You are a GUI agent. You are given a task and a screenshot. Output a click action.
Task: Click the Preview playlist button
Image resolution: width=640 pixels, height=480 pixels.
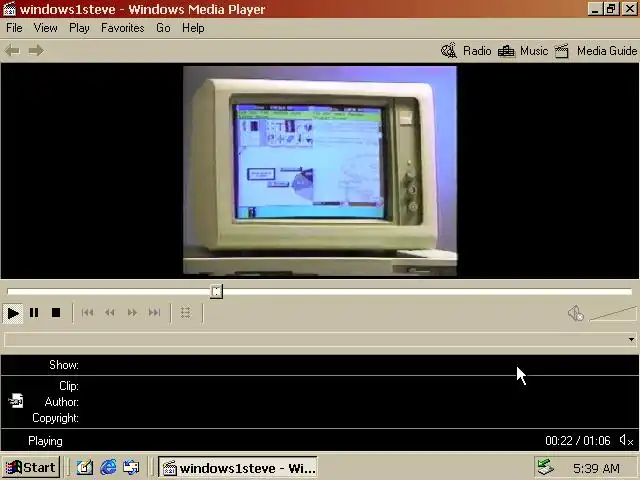(186, 313)
